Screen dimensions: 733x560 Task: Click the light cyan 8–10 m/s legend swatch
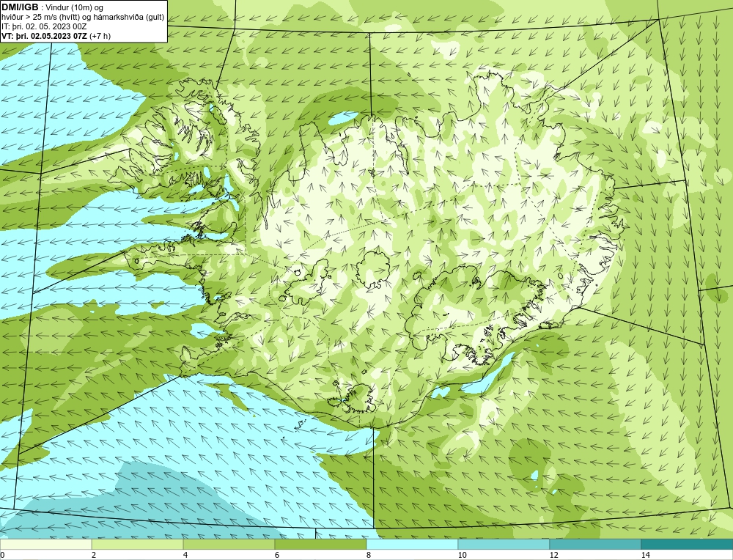(x=412, y=544)
